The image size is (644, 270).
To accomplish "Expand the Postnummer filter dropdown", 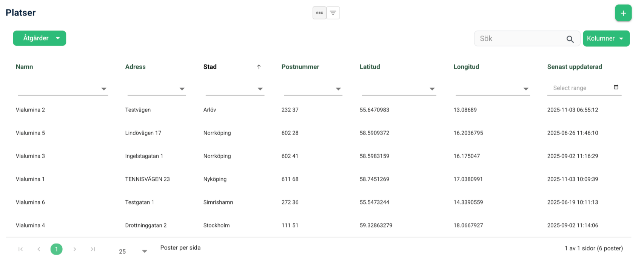I will (x=338, y=89).
